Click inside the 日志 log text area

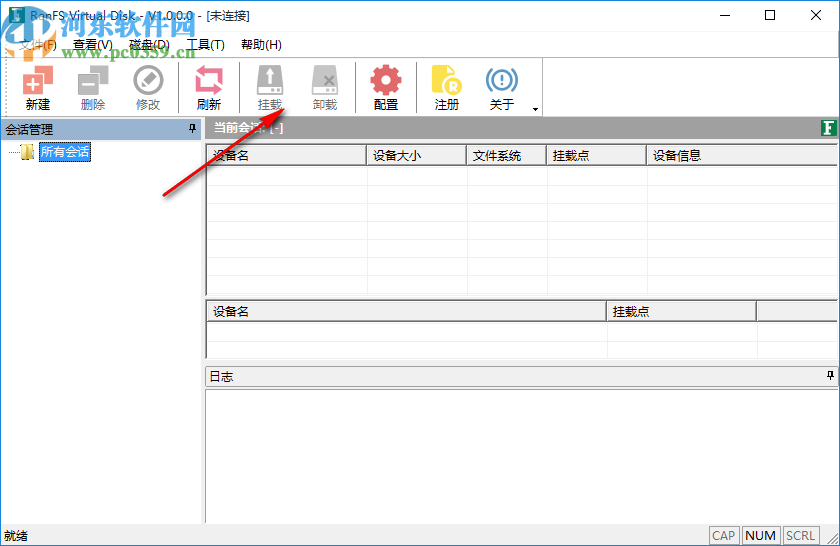(522, 457)
